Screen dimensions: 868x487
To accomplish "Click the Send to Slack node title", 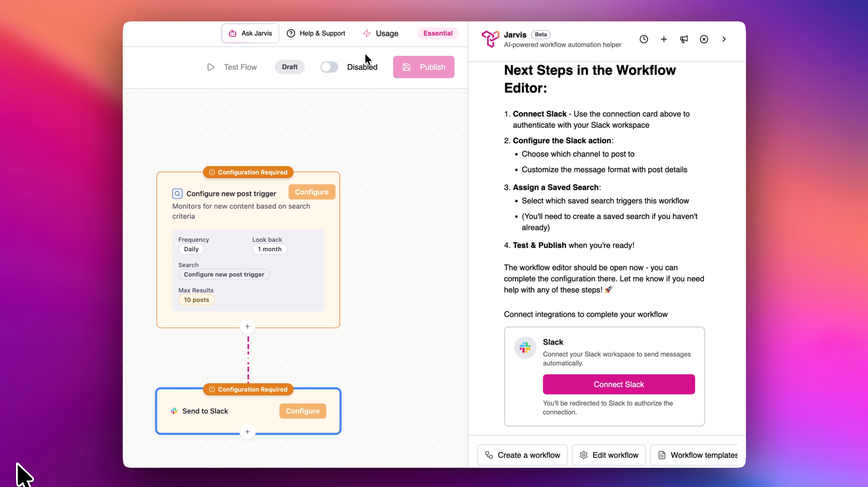I will tap(205, 411).
